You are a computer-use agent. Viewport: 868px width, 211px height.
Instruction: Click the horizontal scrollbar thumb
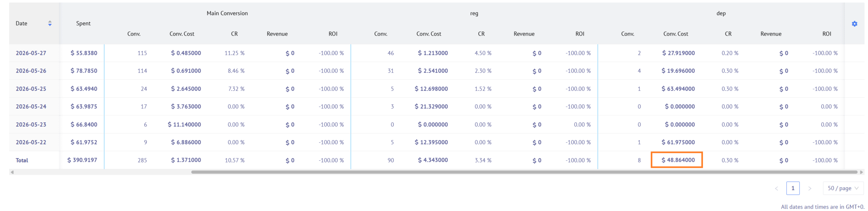[x=524, y=172]
